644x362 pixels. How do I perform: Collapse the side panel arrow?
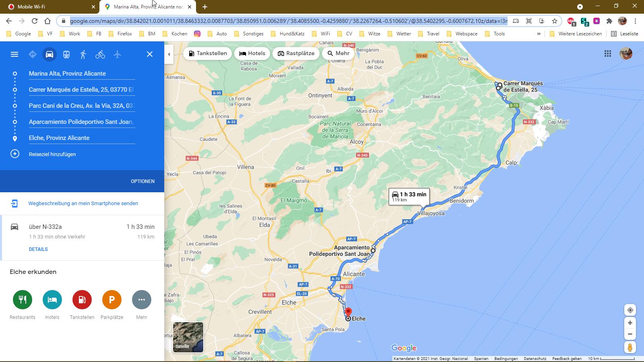tap(169, 54)
